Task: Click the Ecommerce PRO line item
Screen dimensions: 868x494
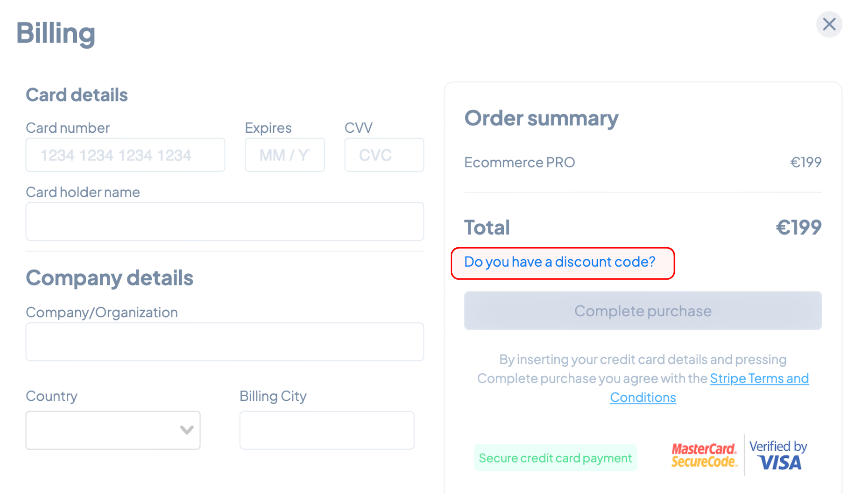Action: click(x=520, y=163)
